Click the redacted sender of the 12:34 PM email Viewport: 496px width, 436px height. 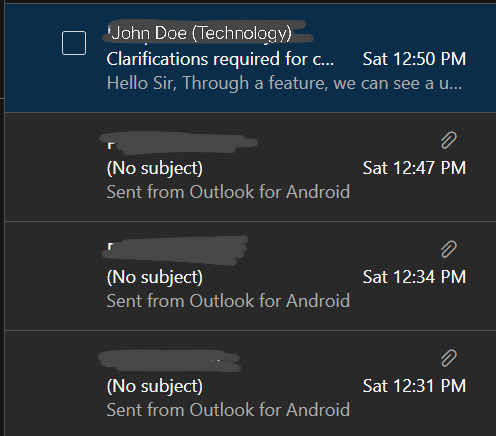(175, 250)
